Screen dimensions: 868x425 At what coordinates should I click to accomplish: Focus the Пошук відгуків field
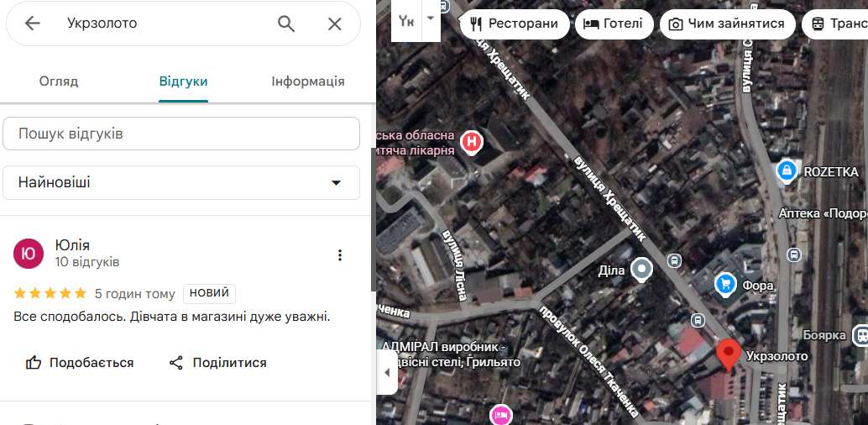[x=181, y=134]
